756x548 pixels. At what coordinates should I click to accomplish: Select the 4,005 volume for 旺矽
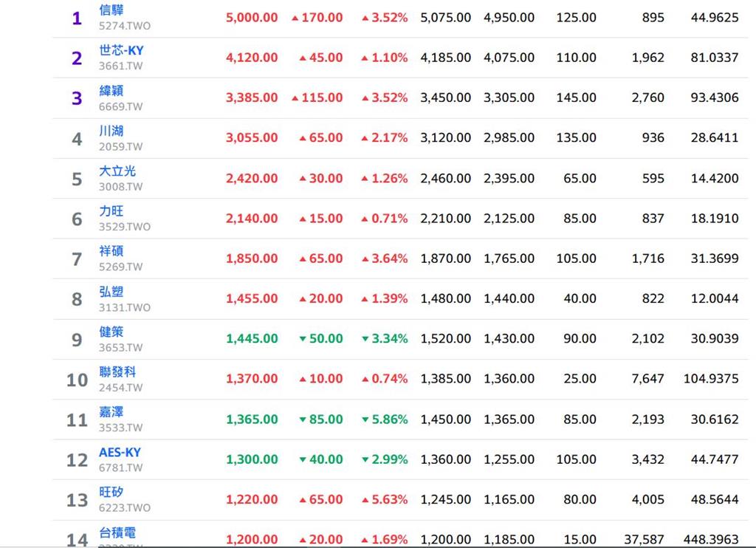[648, 499]
